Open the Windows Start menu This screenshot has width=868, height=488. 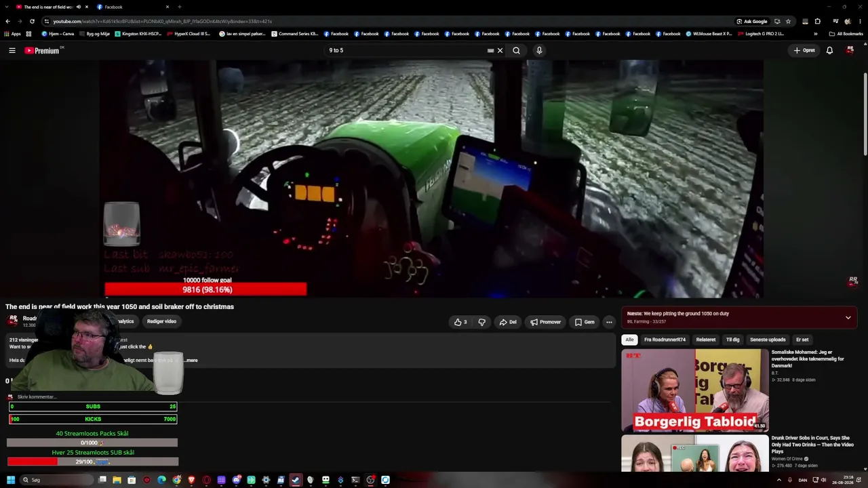click(11, 480)
